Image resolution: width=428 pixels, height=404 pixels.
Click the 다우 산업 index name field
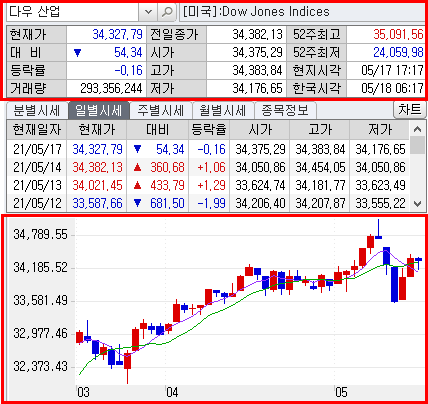tap(73, 12)
